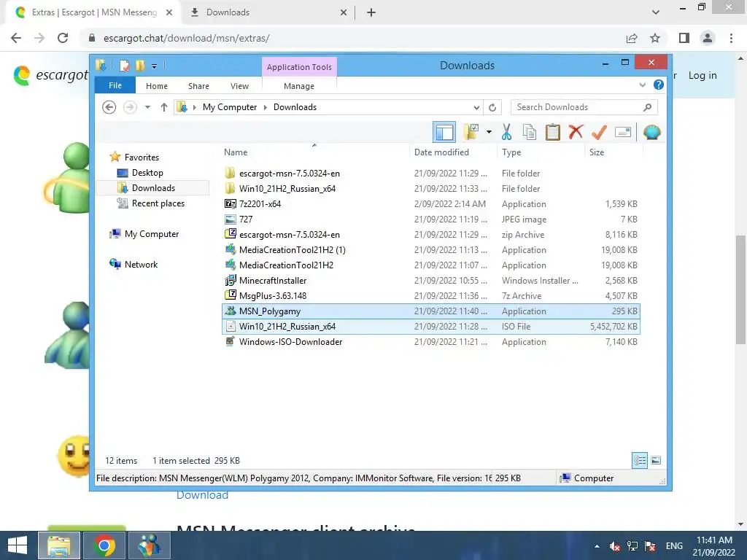Click Explorer back arrow button

tap(109, 107)
